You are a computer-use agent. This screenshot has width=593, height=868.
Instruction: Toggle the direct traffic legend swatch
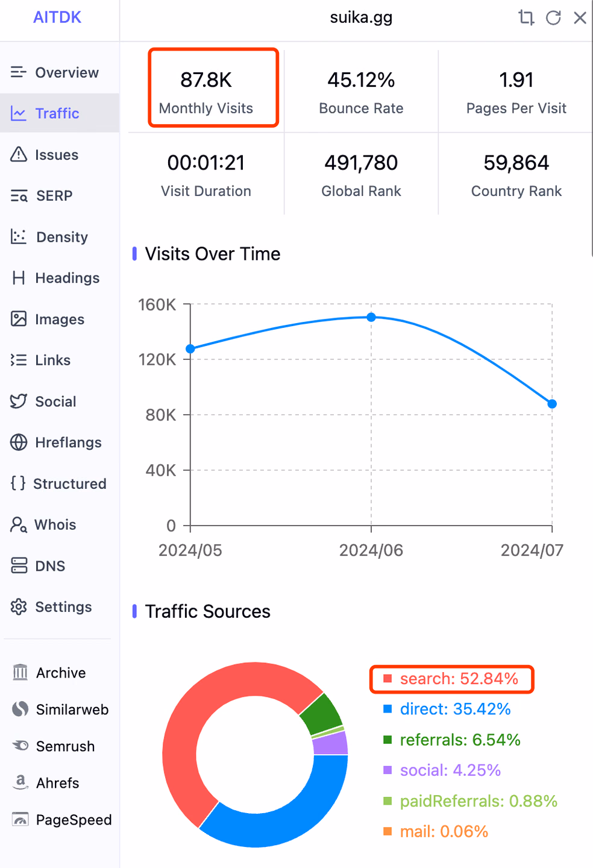click(387, 709)
